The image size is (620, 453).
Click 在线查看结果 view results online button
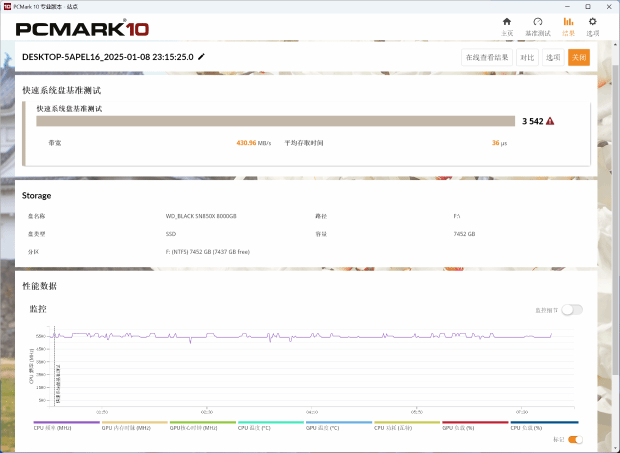(487, 57)
